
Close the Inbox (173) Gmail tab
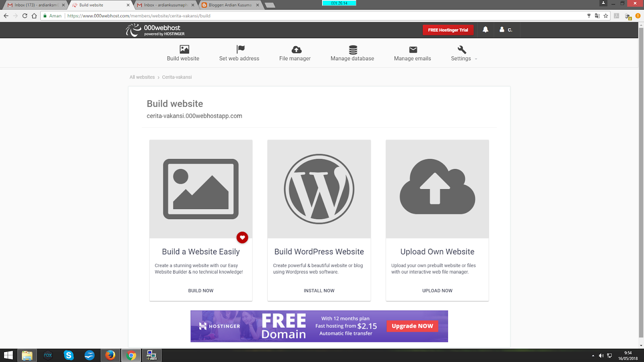click(x=63, y=5)
